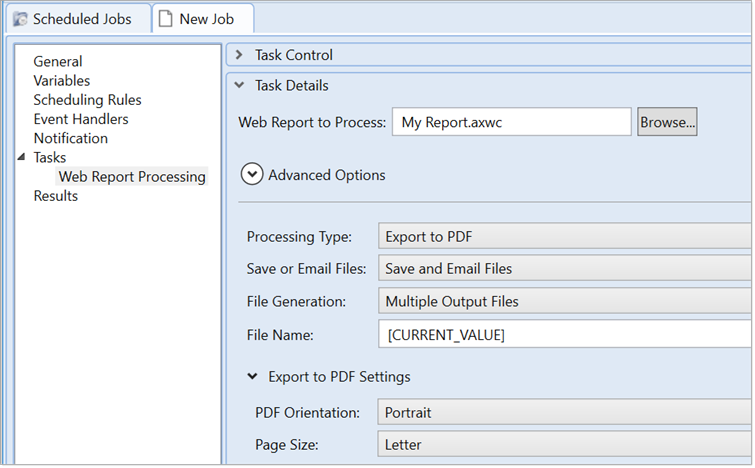
Task: Open the PDF Orientation dropdown
Action: tap(565, 411)
